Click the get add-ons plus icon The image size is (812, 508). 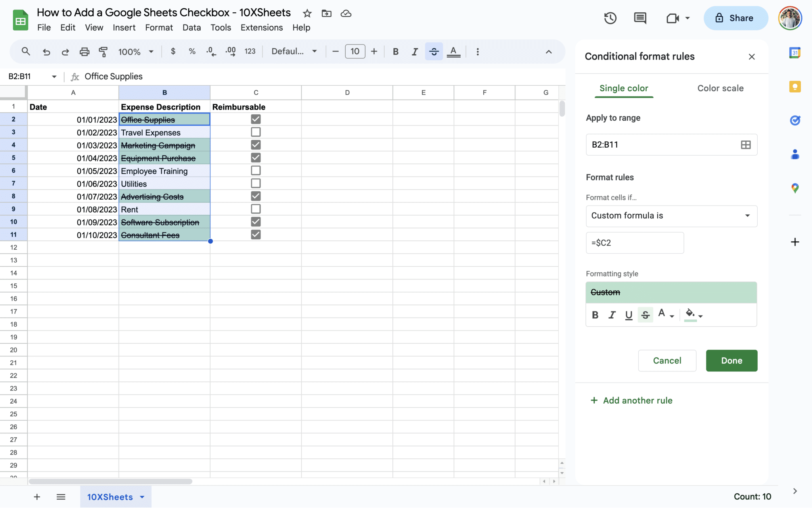[x=795, y=242]
